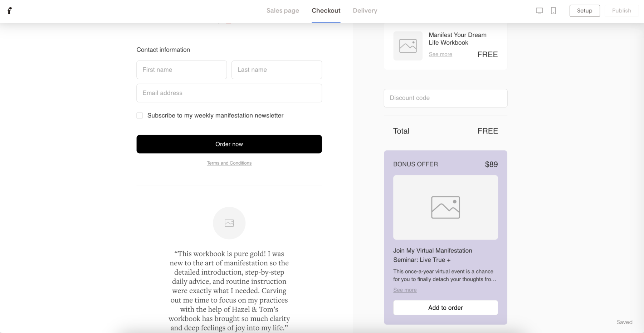Click the logo in the top-left corner
Viewport: 644px width, 333px height.
(10, 11)
